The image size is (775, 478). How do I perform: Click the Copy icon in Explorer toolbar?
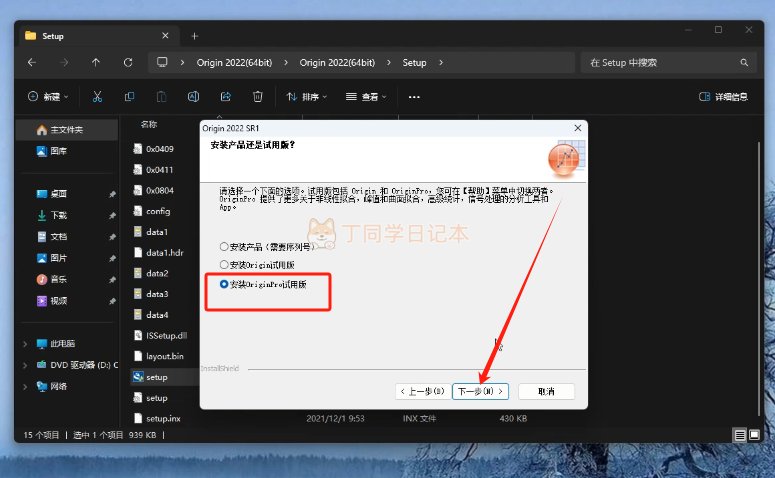129,97
